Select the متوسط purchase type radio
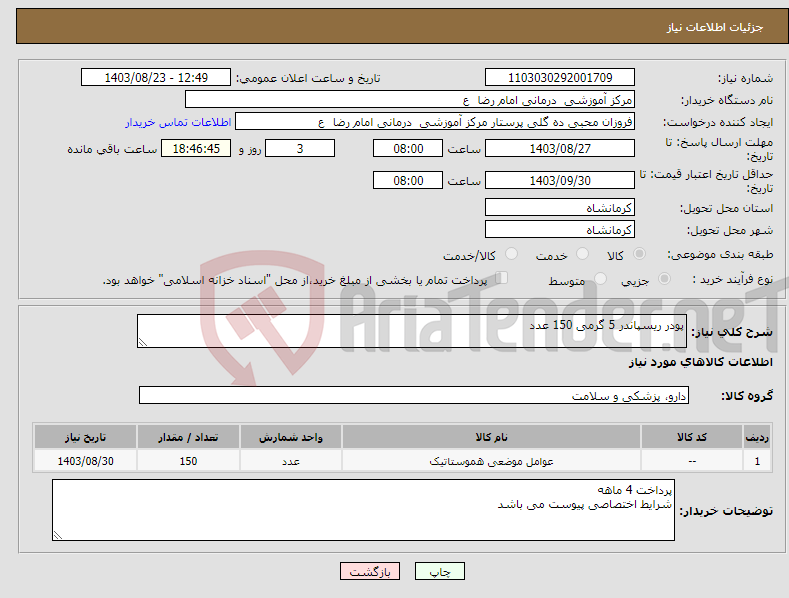This screenshot has width=789, height=598. click(600, 279)
